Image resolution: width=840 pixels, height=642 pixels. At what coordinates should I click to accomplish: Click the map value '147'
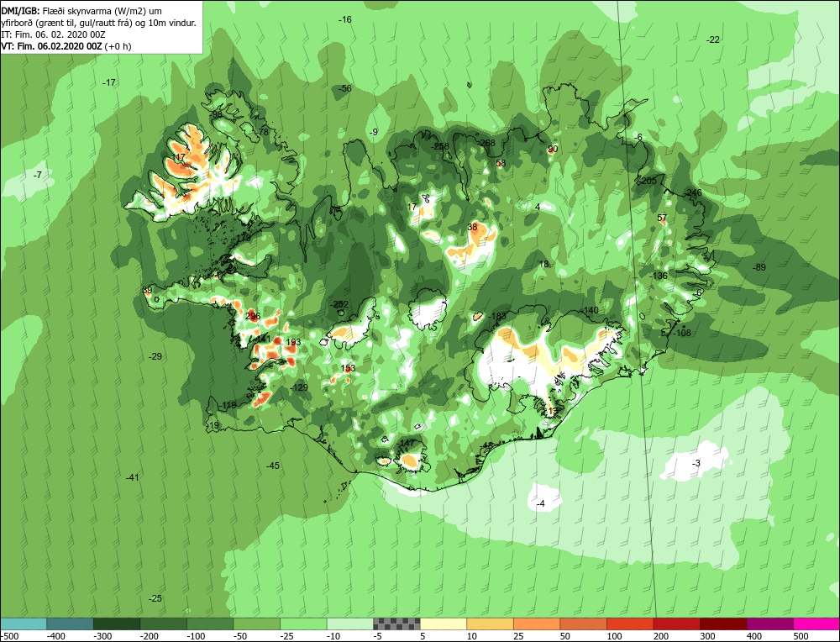(407, 443)
